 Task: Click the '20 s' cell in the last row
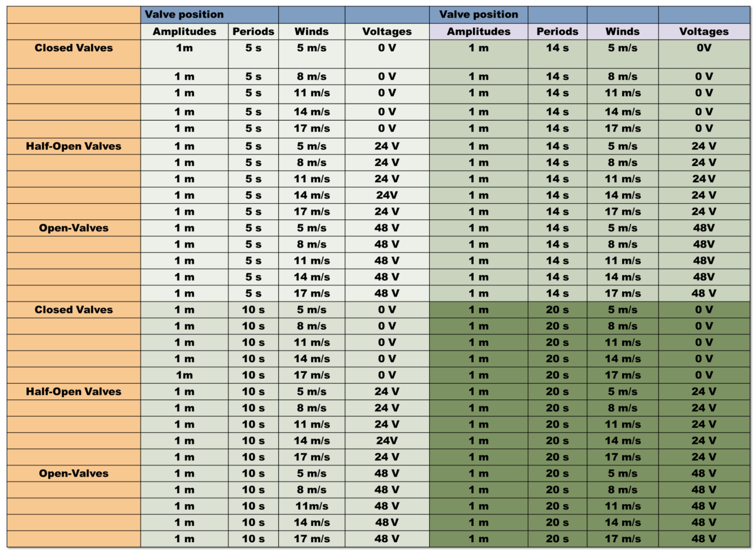pyautogui.click(x=557, y=539)
